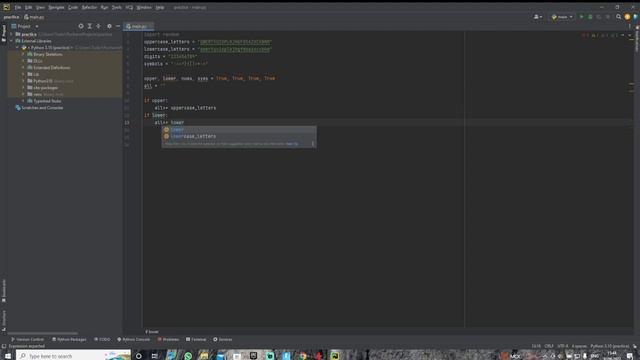
Task: Select the lowercase_letters completion suggestion
Action: pos(239,136)
